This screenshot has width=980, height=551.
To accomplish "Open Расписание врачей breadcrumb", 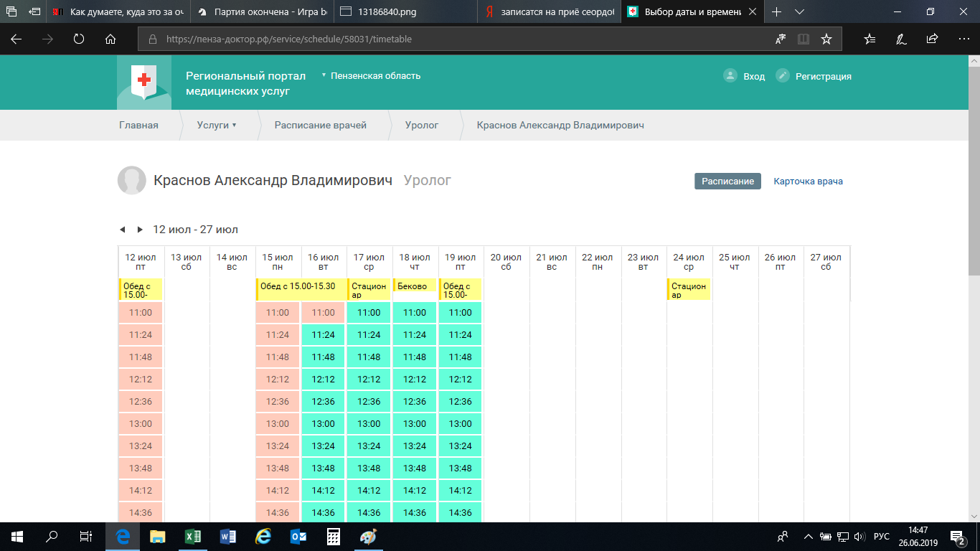I will (x=321, y=126).
